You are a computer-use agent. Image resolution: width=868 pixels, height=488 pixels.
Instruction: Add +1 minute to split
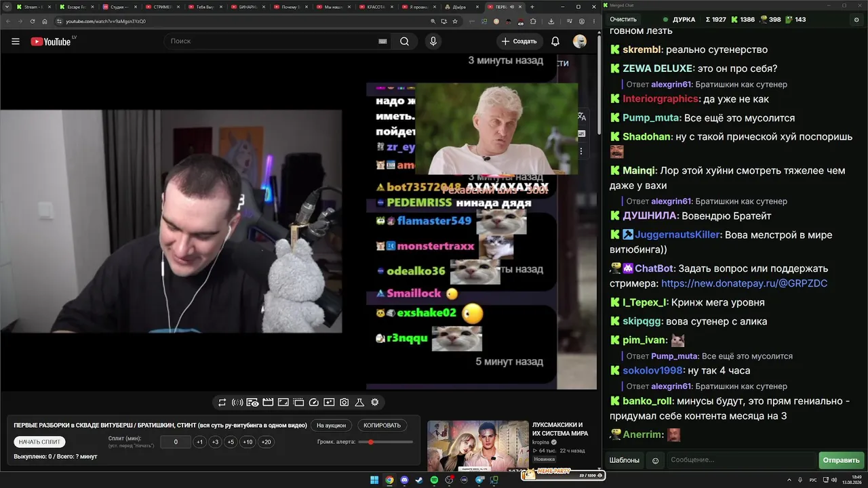(199, 442)
